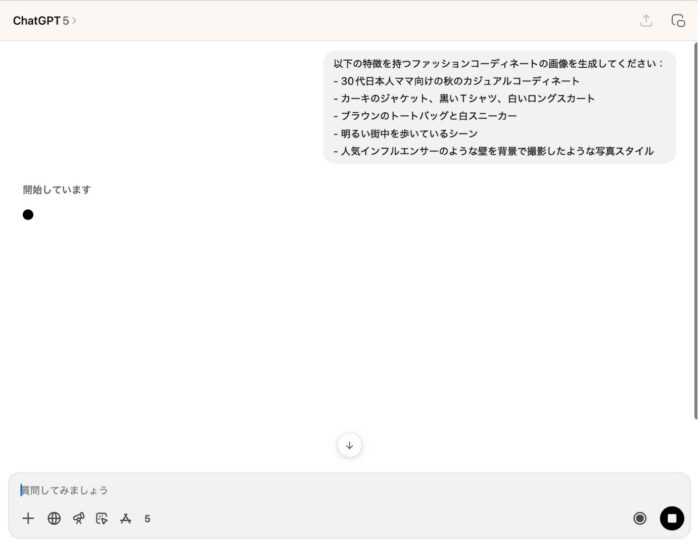700x546 pixels.
Task: Click the vertical scrollbar on the right edge
Action: (695, 230)
